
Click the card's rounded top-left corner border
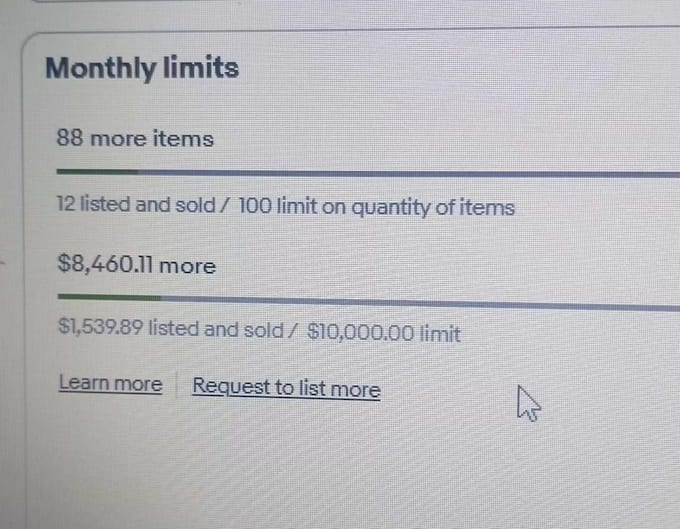pyautogui.click(x=29, y=41)
